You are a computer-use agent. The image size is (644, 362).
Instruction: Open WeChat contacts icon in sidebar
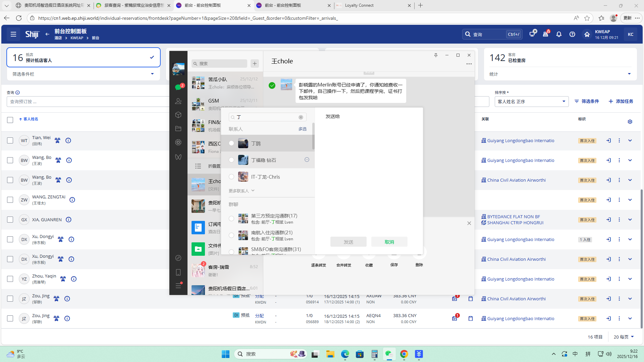[178, 101]
